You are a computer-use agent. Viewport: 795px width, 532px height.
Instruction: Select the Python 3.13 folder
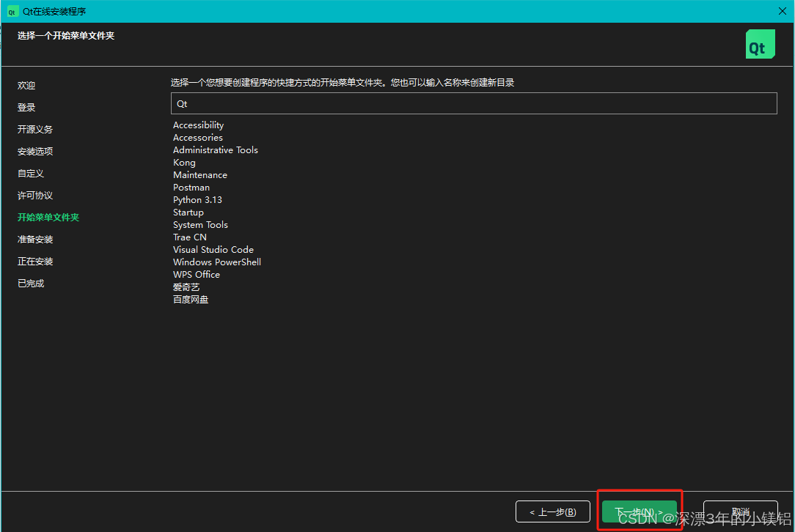(197, 200)
